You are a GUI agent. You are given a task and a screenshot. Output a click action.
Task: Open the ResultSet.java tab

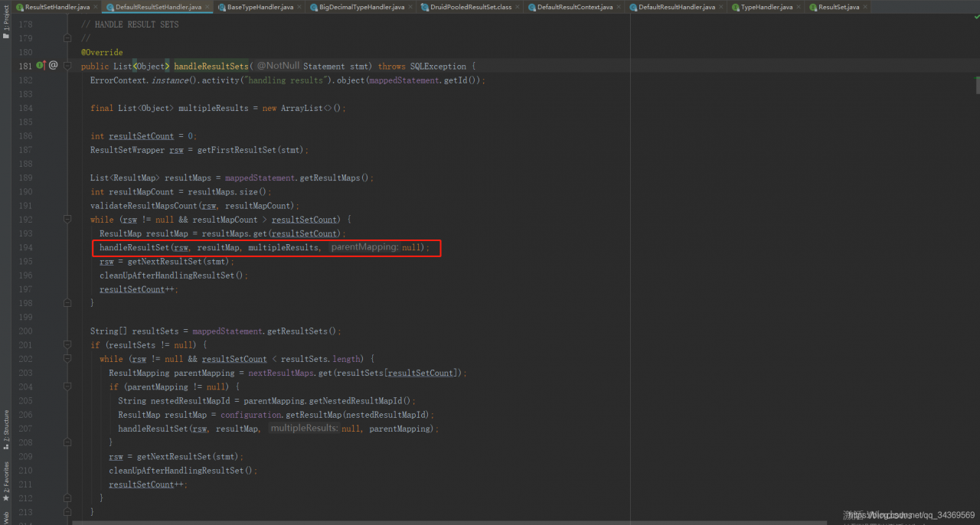839,7
